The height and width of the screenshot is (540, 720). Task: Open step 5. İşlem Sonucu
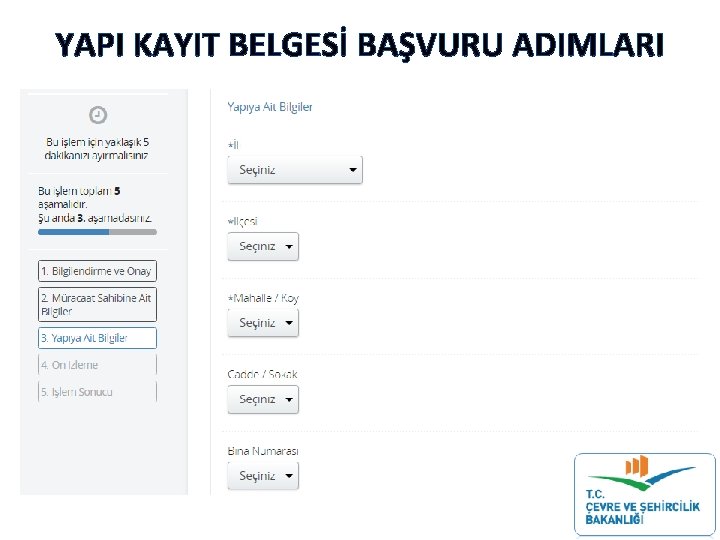(x=97, y=392)
